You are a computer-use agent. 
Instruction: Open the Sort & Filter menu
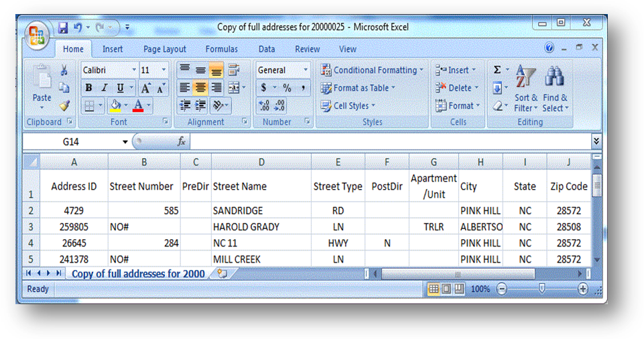coord(525,88)
